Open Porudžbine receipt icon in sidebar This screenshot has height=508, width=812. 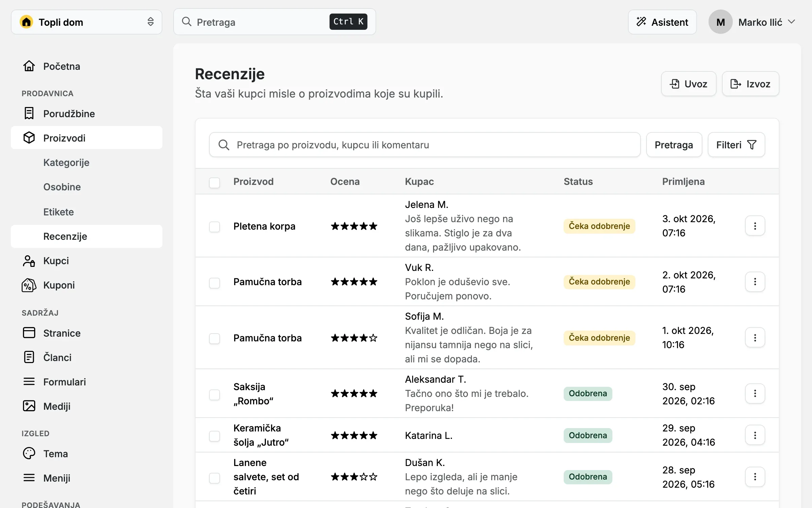[x=29, y=113]
